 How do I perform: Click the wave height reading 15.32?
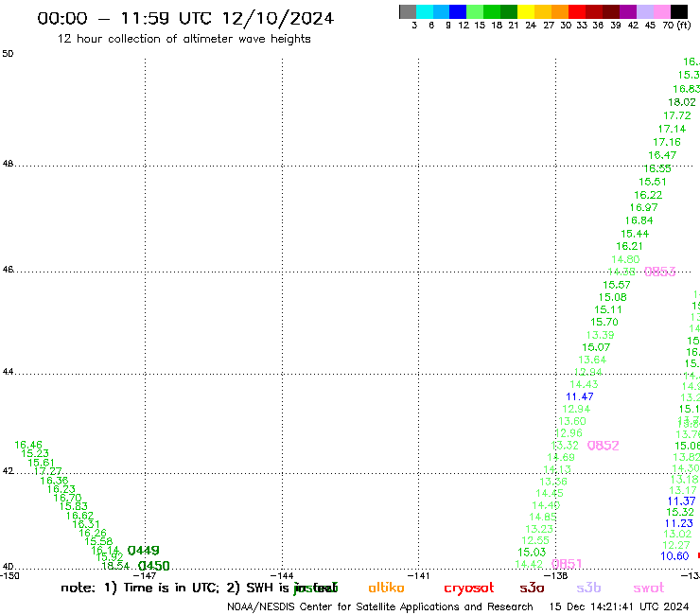[680, 512]
